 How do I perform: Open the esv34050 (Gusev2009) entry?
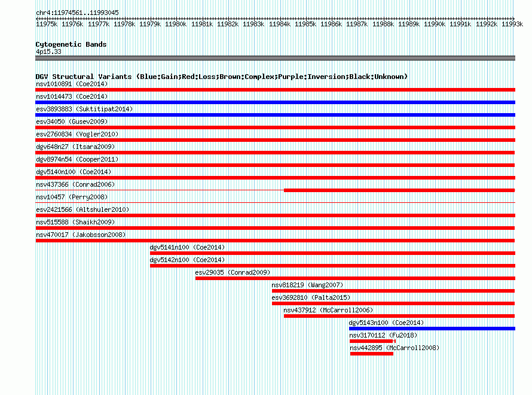(72, 121)
